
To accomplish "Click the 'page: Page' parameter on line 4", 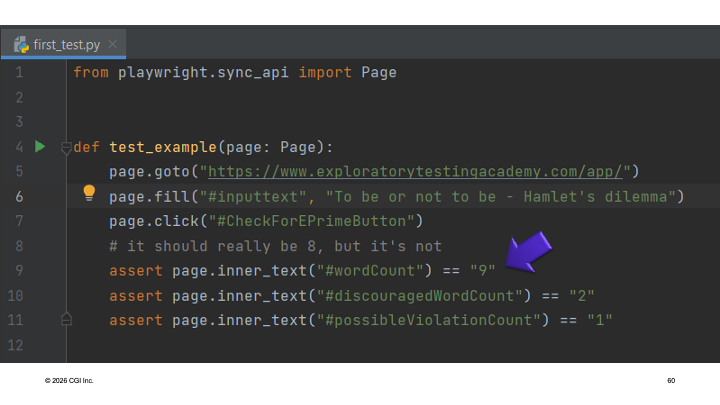I will pyautogui.click(x=271, y=147).
